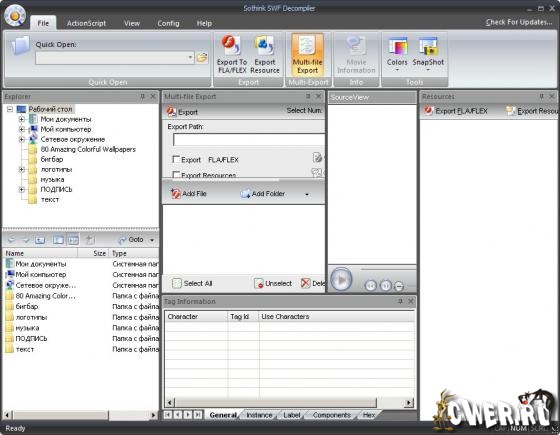The width and height of the screenshot is (560, 435).
Task: Click the Sothink application orb button
Action: [15, 15]
